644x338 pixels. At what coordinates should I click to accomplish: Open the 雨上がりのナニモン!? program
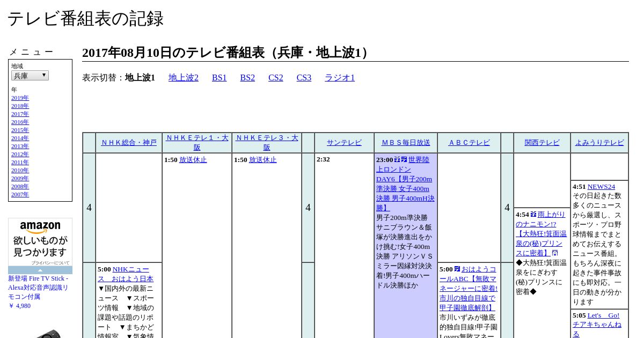click(x=541, y=234)
